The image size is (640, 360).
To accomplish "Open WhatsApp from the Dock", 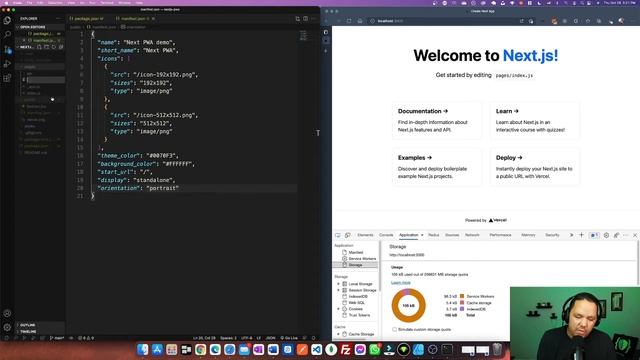I will (375, 349).
